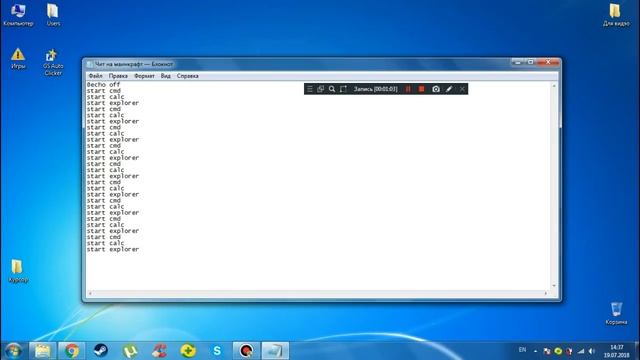This screenshot has height=360, width=640.
Task: Open CCleaner from the taskbar
Action: pyautogui.click(x=159, y=351)
